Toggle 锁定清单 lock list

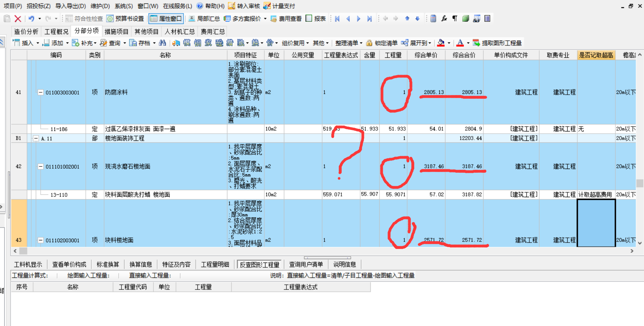pos(382,43)
